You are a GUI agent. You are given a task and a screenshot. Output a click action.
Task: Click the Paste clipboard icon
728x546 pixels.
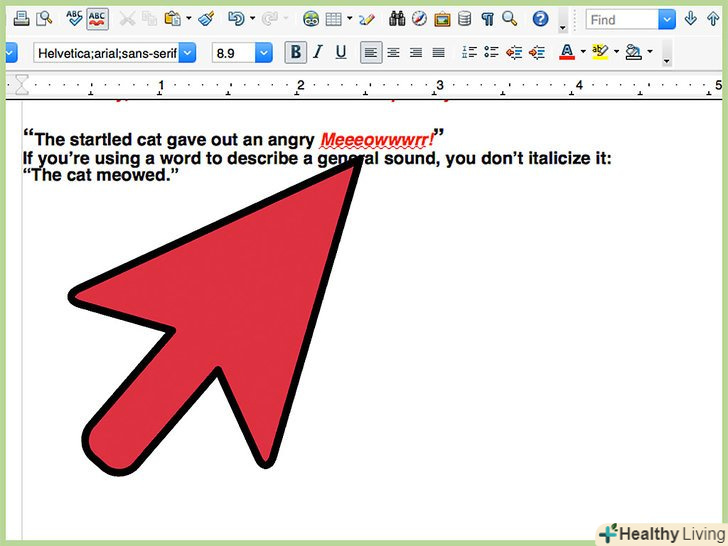tap(173, 19)
